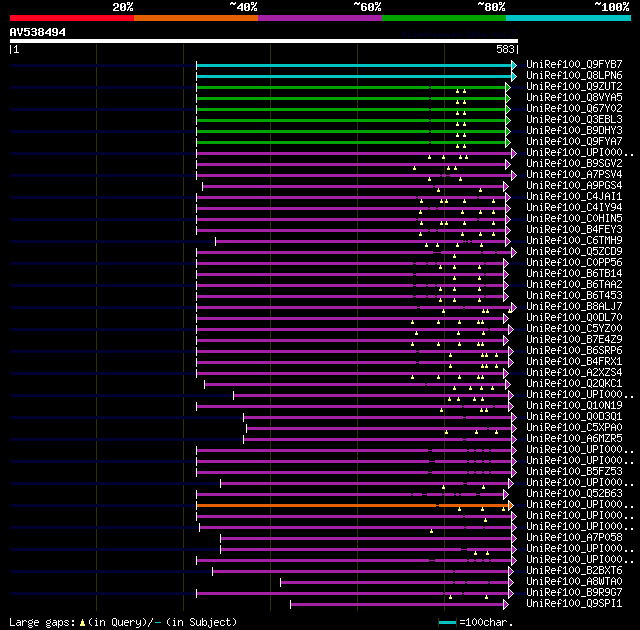Select the UniRef100_B6TB14 label

pyautogui.click(x=574, y=274)
